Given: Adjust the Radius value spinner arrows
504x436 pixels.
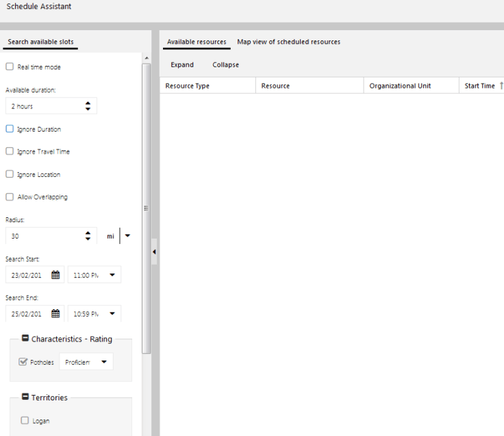Looking at the screenshot, I should (x=88, y=236).
